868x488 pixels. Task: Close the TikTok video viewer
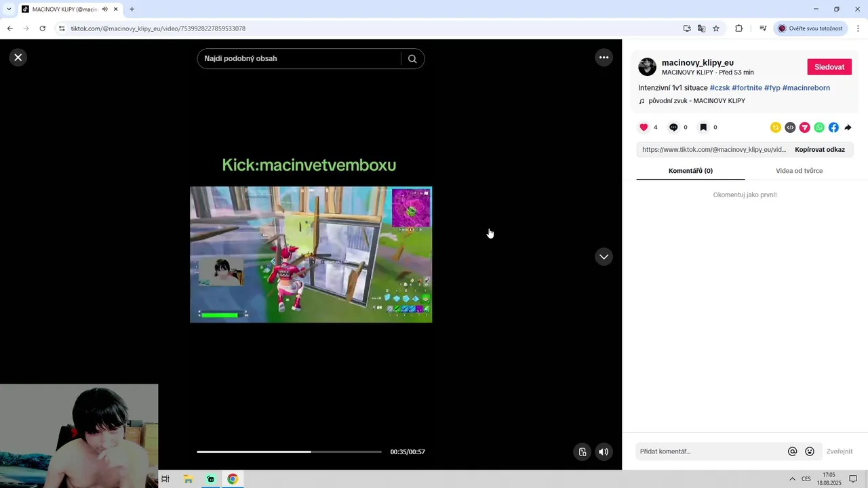(18, 58)
